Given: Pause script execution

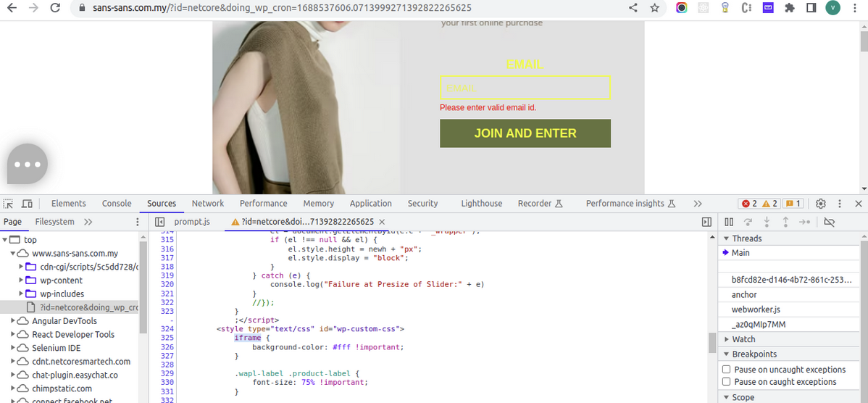Looking at the screenshot, I should [x=729, y=222].
